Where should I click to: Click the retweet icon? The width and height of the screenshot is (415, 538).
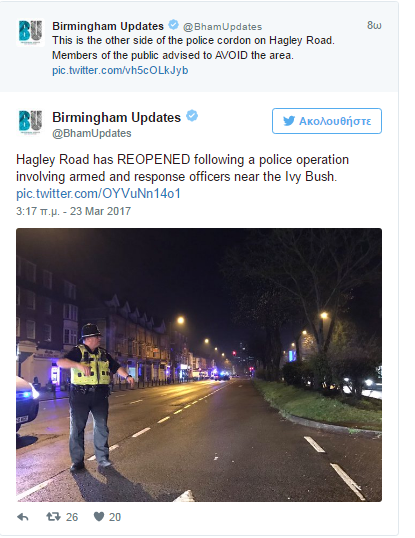point(53,517)
